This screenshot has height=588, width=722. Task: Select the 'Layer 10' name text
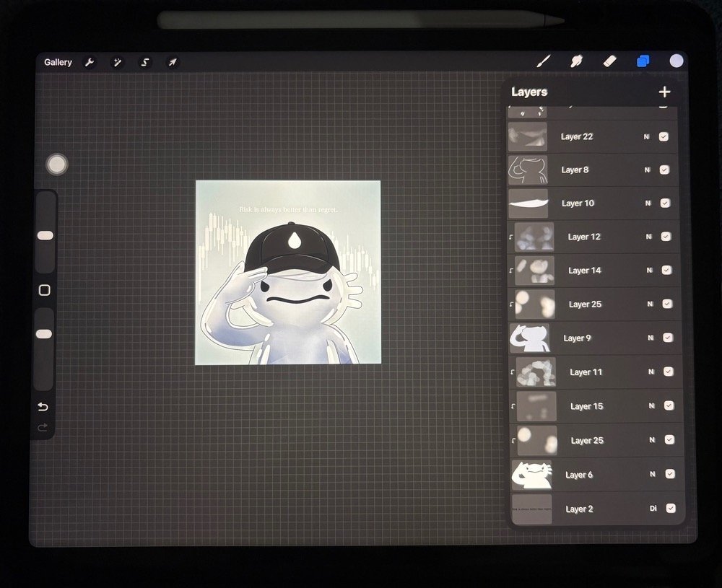[x=578, y=203]
